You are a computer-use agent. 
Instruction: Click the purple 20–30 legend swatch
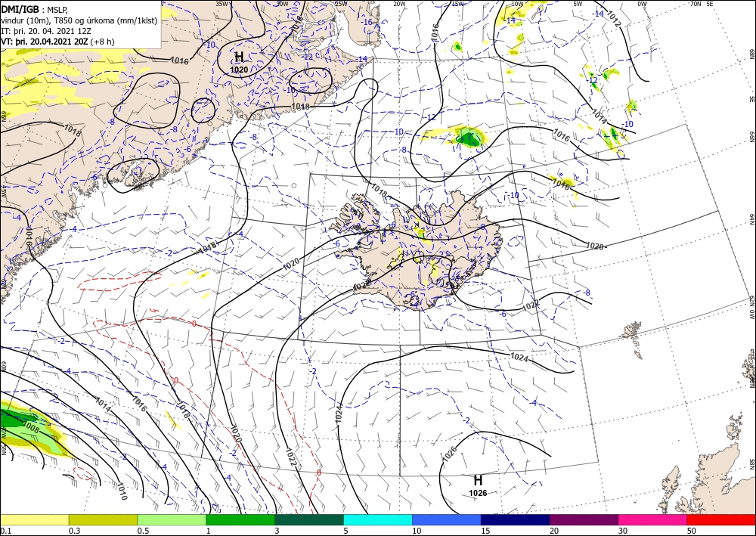(x=584, y=519)
